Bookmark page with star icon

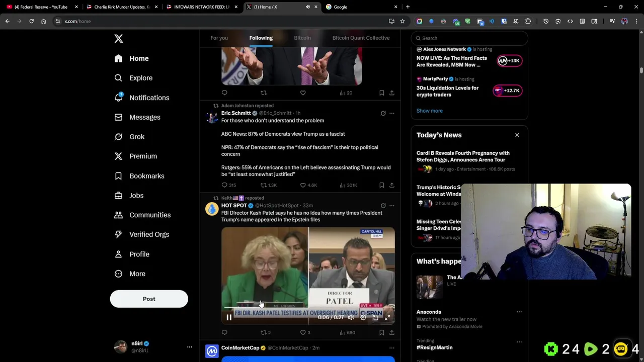(x=403, y=21)
